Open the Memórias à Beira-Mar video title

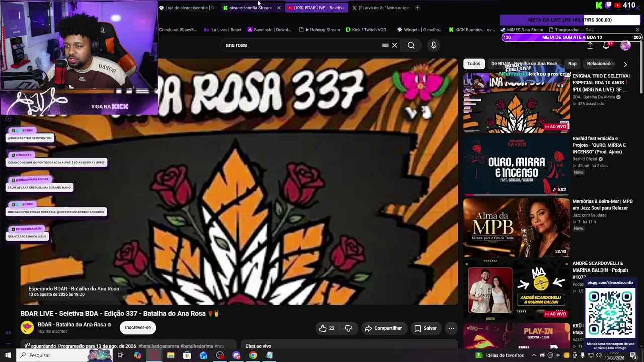[602, 205]
